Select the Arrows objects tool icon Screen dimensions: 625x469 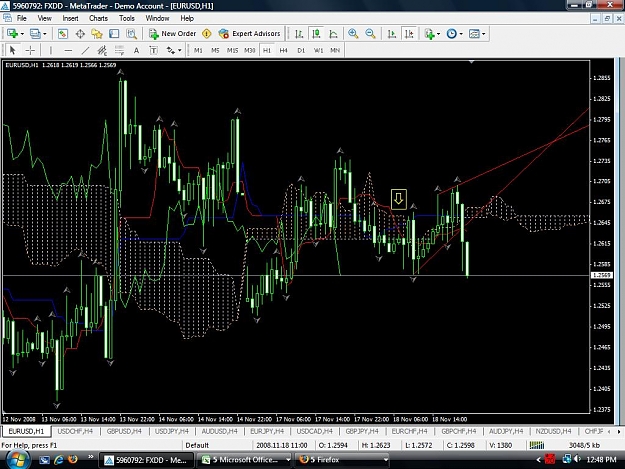coord(171,50)
